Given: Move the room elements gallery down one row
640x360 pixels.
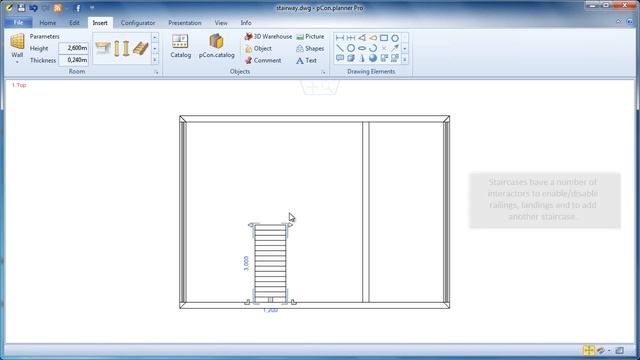Looking at the screenshot, I should click(x=155, y=48).
